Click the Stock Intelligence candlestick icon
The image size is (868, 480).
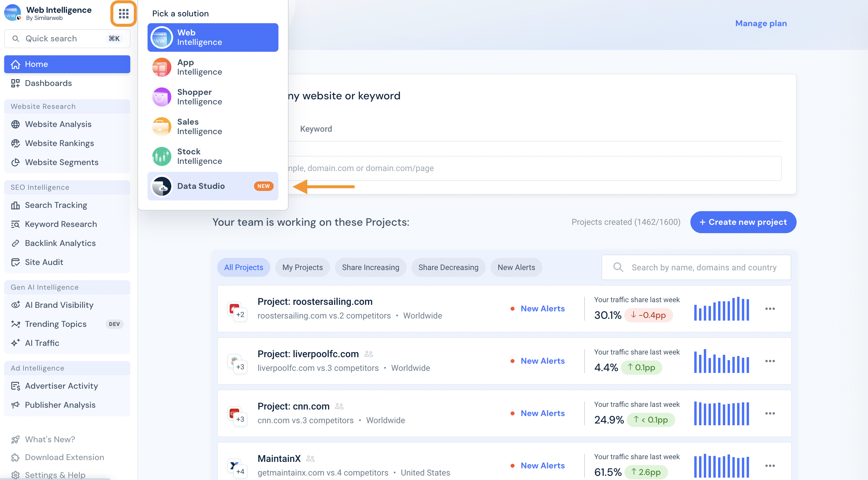click(162, 156)
